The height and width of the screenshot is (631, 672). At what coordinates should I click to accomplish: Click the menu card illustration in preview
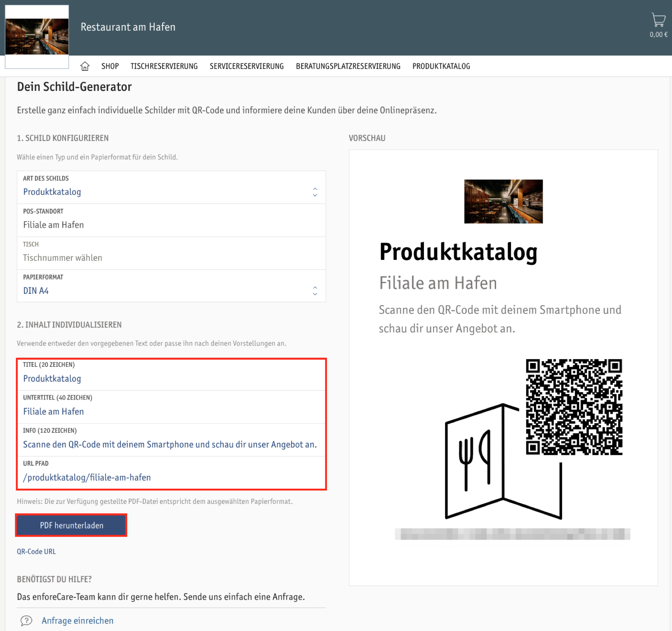pyautogui.click(x=503, y=461)
